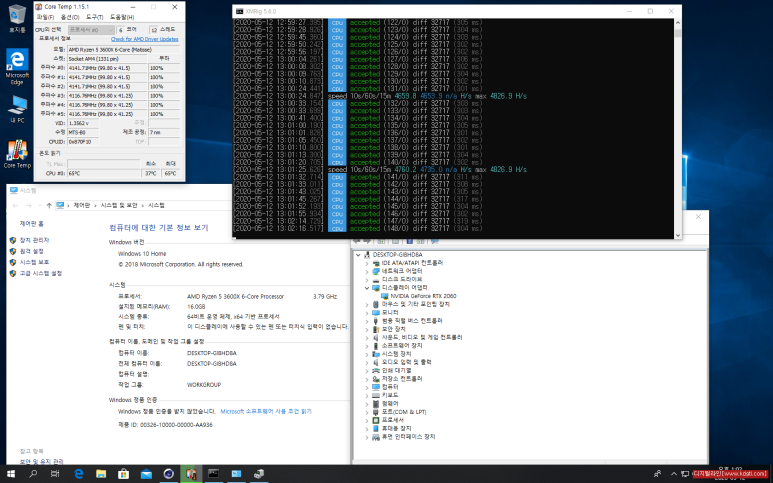
Task: Click the 프로세서 category icon in Device Manager
Action: point(376,420)
